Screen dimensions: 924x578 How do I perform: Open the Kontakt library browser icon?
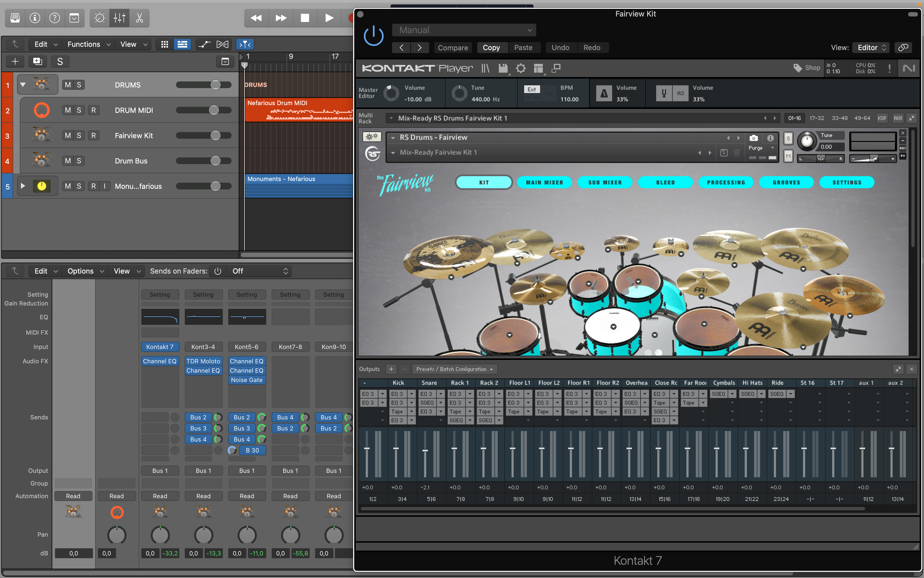pos(485,68)
